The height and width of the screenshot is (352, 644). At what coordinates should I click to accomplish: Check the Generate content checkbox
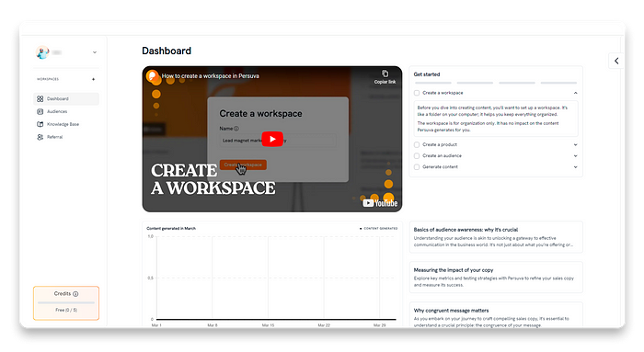pos(417,167)
